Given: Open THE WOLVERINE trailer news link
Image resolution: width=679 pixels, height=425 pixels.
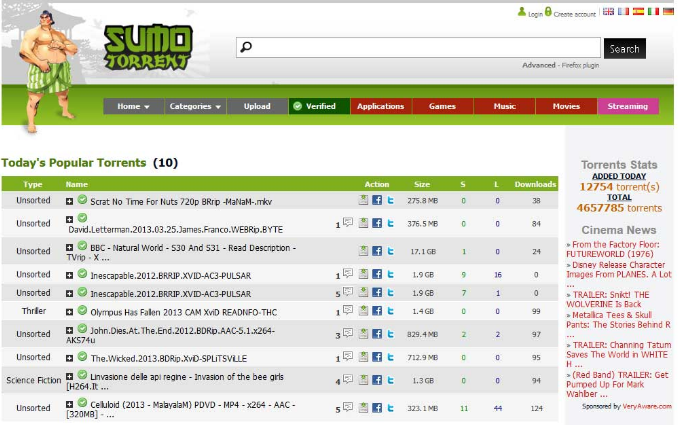Looking at the screenshot, I should tap(608, 299).
